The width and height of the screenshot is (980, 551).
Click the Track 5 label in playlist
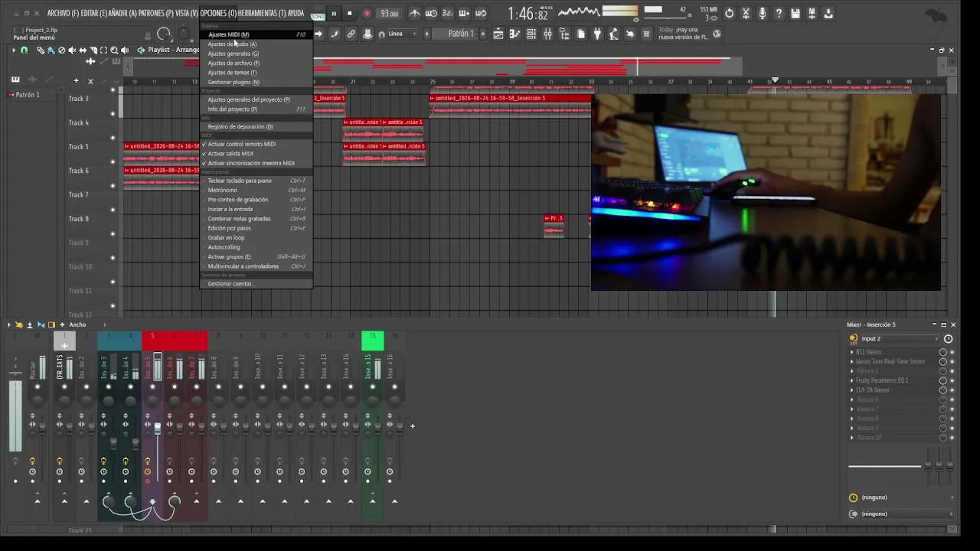79,147
